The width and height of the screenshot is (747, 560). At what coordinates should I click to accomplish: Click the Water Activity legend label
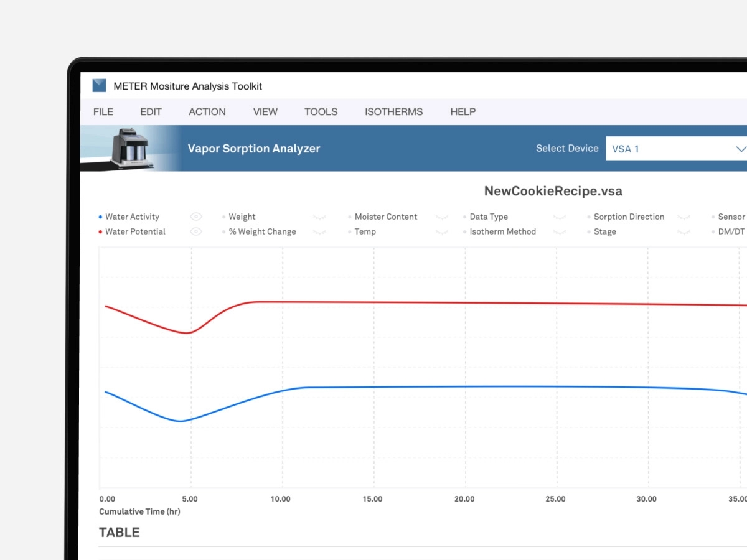[x=132, y=217]
